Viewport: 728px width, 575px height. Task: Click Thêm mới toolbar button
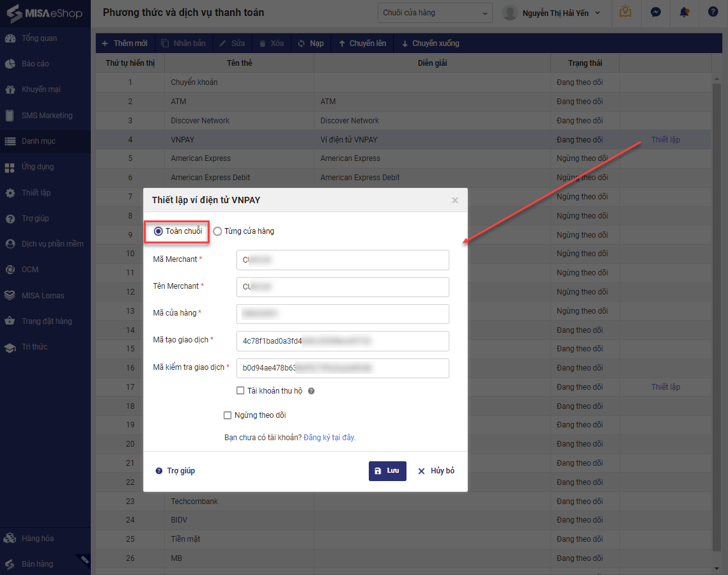(125, 43)
